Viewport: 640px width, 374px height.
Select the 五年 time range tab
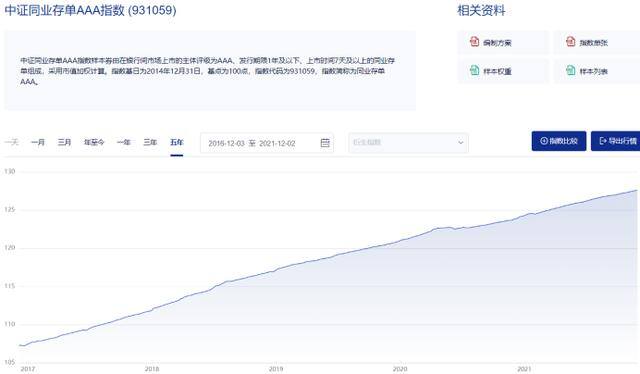click(177, 142)
